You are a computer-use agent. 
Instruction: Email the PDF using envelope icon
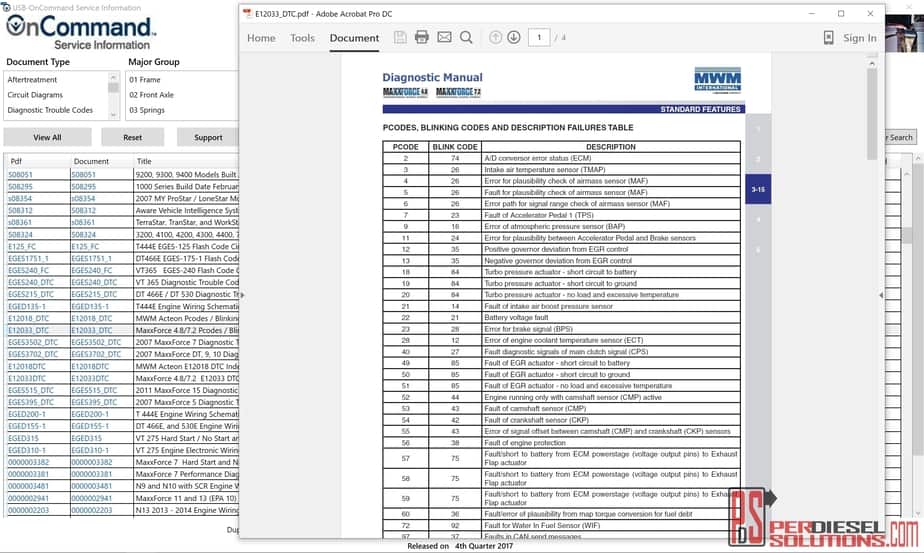[444, 37]
